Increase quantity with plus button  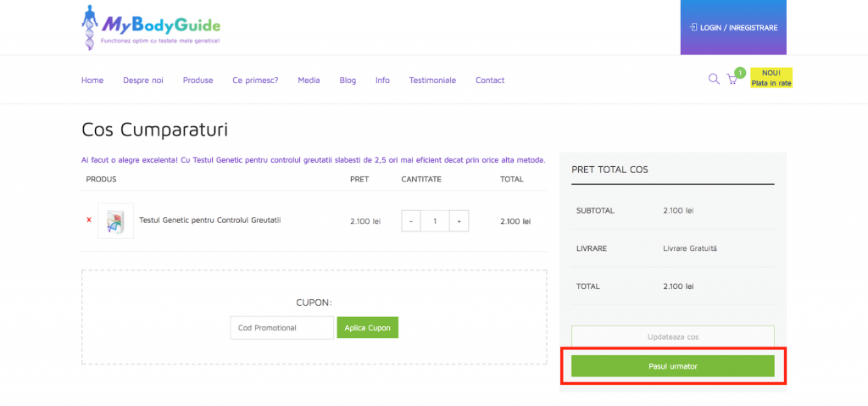459,221
